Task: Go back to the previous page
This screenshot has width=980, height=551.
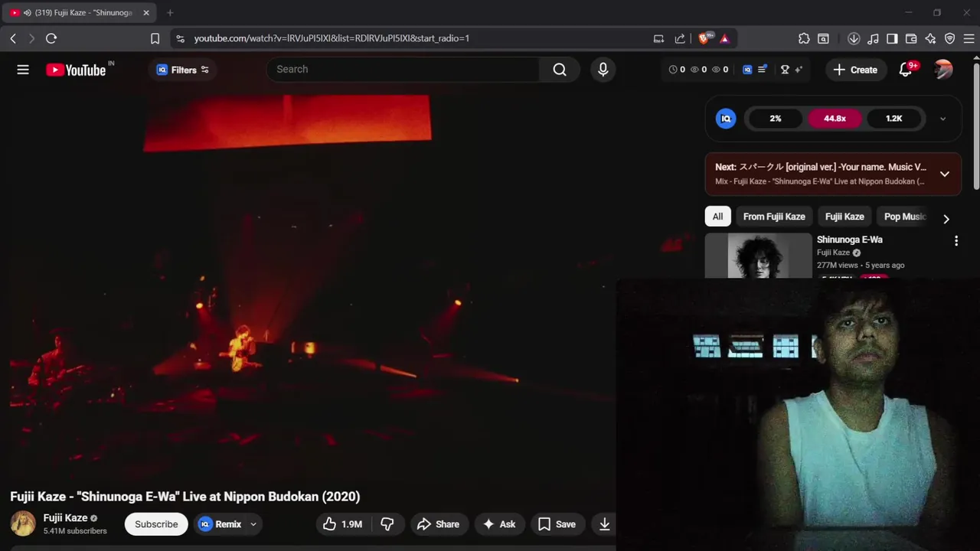Action: click(x=13, y=38)
